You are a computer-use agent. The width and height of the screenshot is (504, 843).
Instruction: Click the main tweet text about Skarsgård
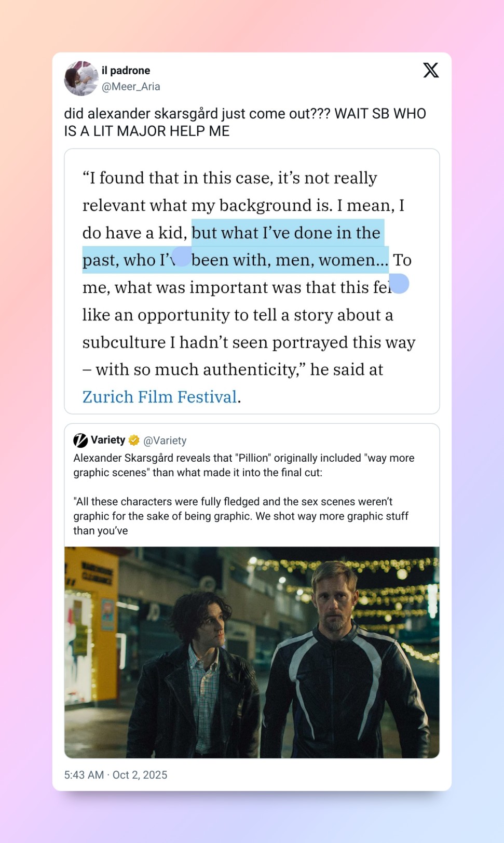245,122
